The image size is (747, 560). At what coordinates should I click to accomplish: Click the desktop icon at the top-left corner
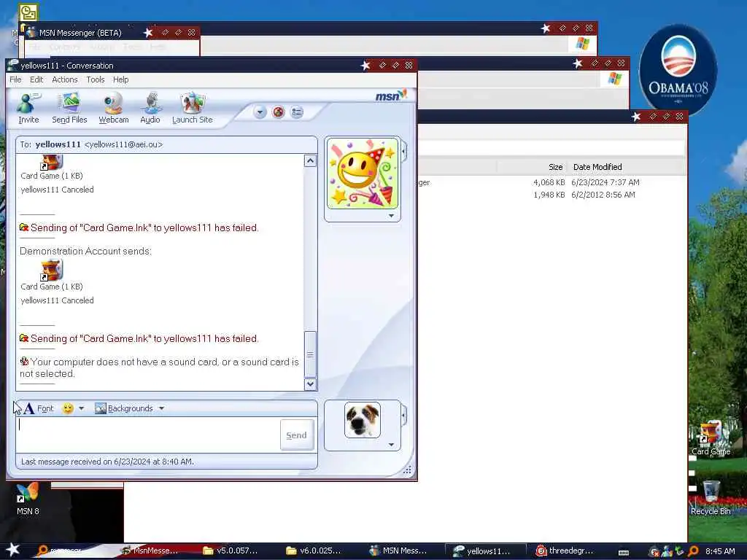(x=28, y=13)
